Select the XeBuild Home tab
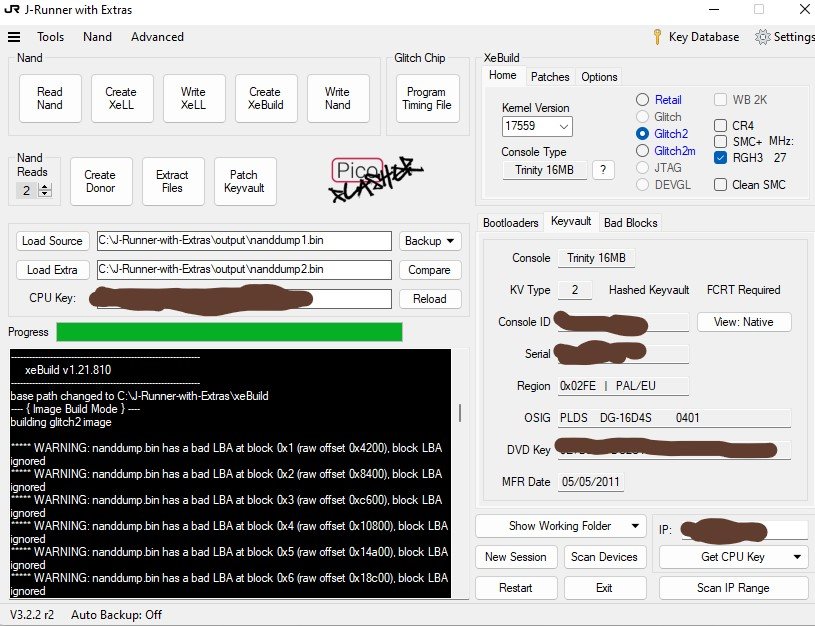This screenshot has height=626, width=815. [x=503, y=75]
